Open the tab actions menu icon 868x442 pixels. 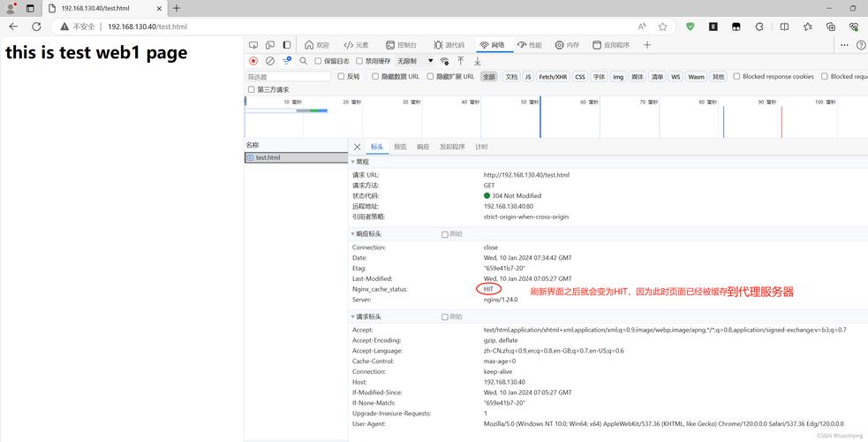point(30,8)
